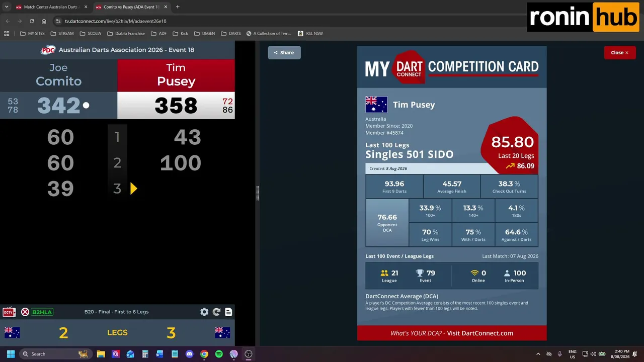
Task: Select the Comito vs Pusey browser tab
Action: point(131,7)
